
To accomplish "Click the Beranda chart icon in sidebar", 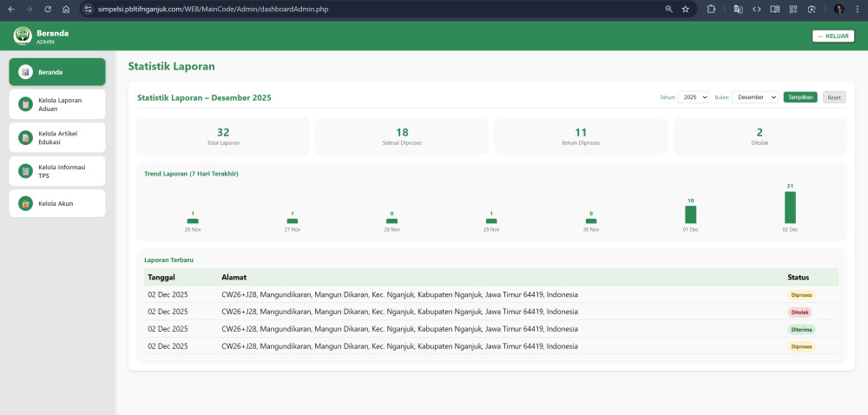I will pos(26,72).
